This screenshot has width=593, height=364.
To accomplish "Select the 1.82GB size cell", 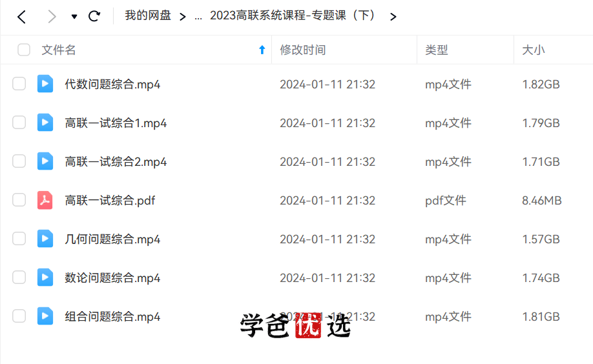I will 541,85.
